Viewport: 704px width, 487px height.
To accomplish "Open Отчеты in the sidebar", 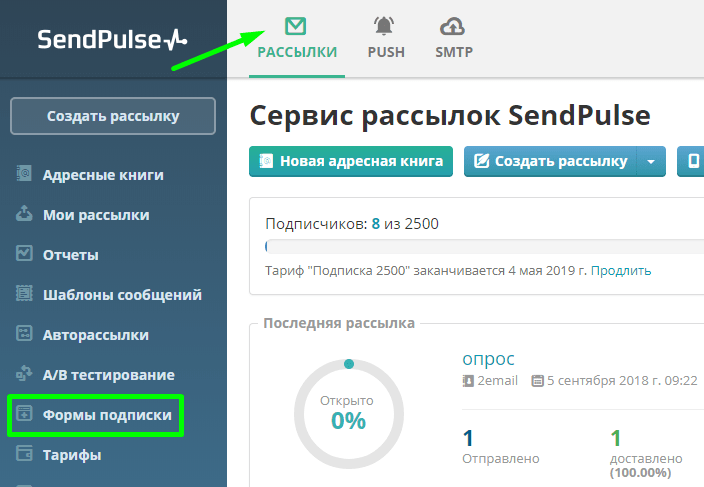I will (x=70, y=255).
